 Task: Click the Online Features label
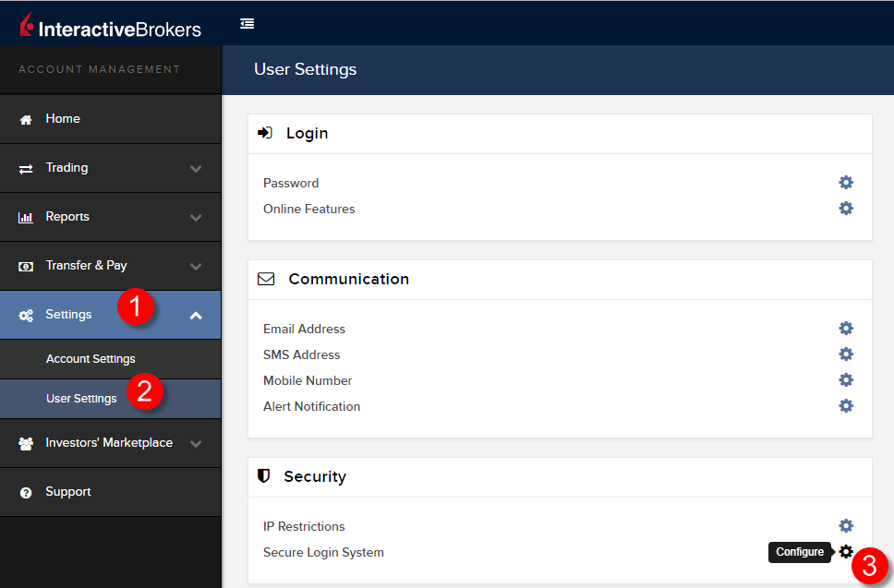click(309, 210)
